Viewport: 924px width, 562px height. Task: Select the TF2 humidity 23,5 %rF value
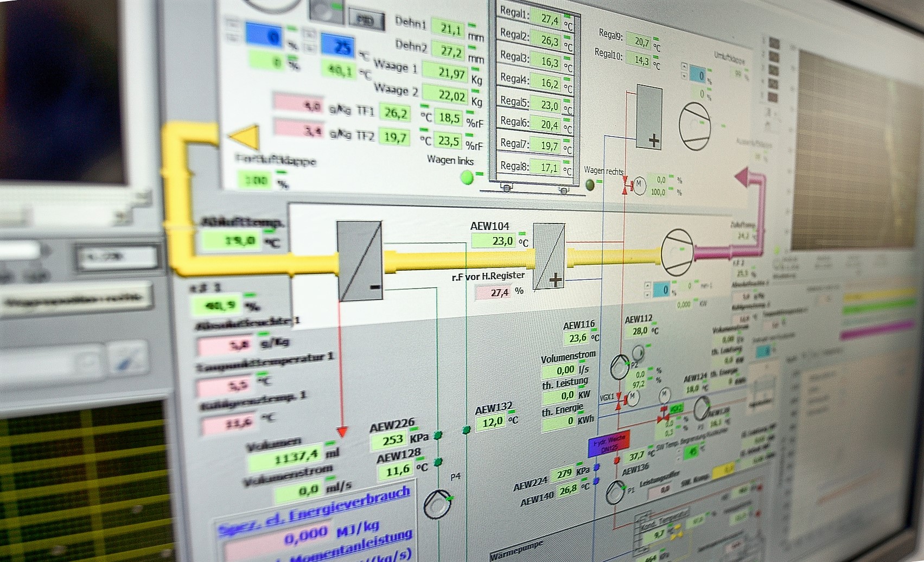click(x=449, y=140)
